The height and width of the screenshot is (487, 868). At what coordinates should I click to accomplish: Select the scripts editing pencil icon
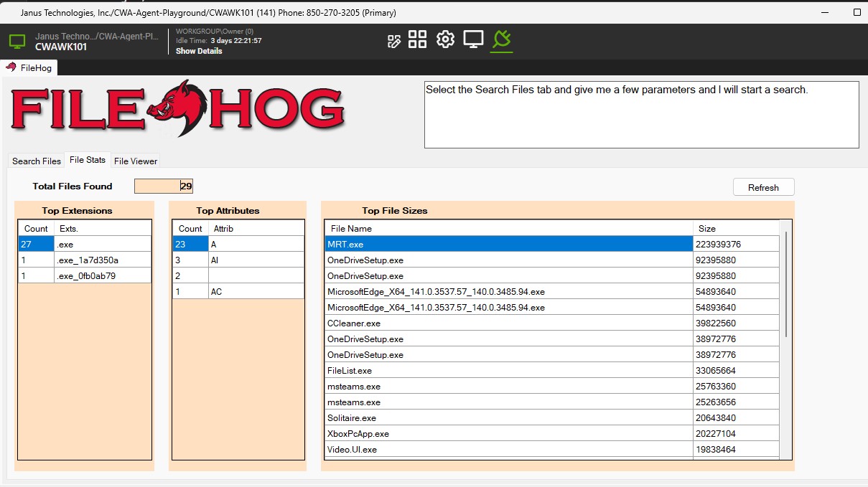[393, 39]
